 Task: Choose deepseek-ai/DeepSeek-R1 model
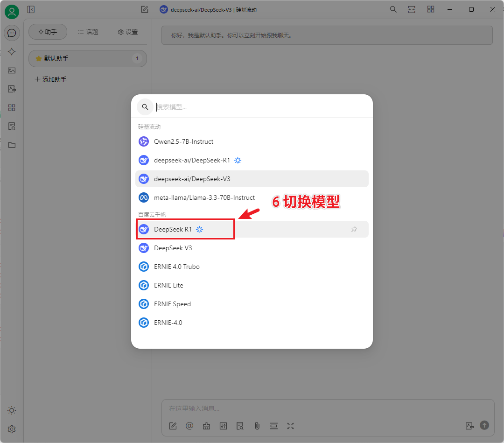click(x=252, y=160)
